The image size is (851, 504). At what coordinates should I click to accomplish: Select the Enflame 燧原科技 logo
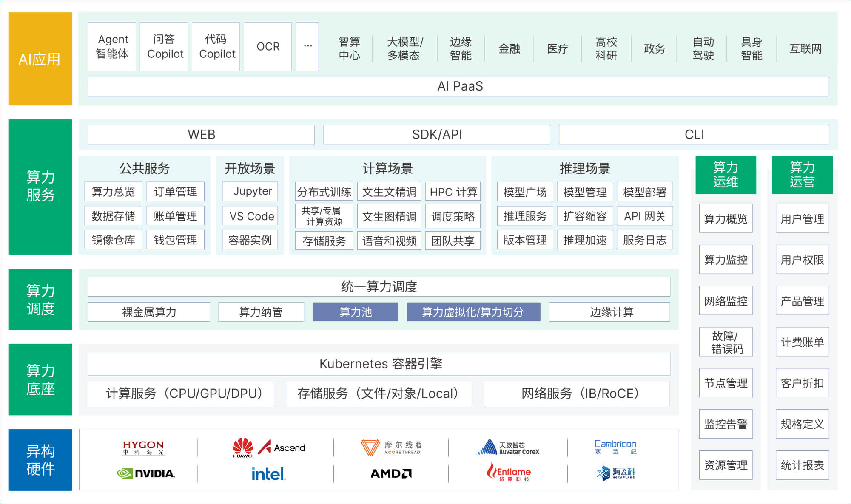(x=509, y=473)
